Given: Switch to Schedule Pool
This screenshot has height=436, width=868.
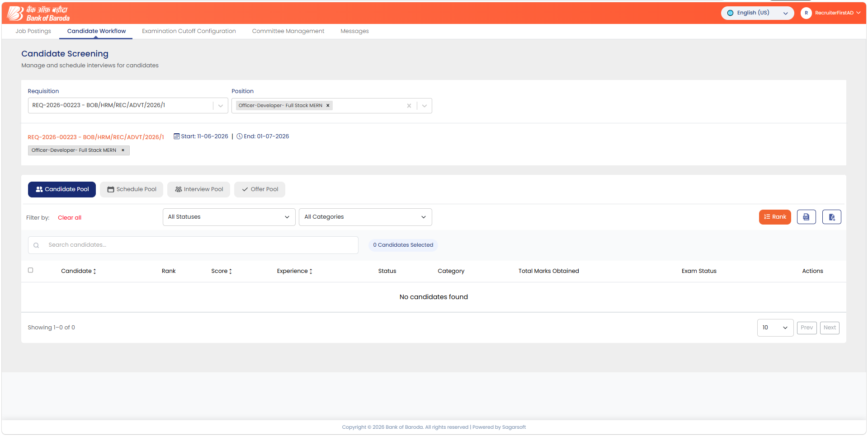Looking at the screenshot, I should coord(132,189).
